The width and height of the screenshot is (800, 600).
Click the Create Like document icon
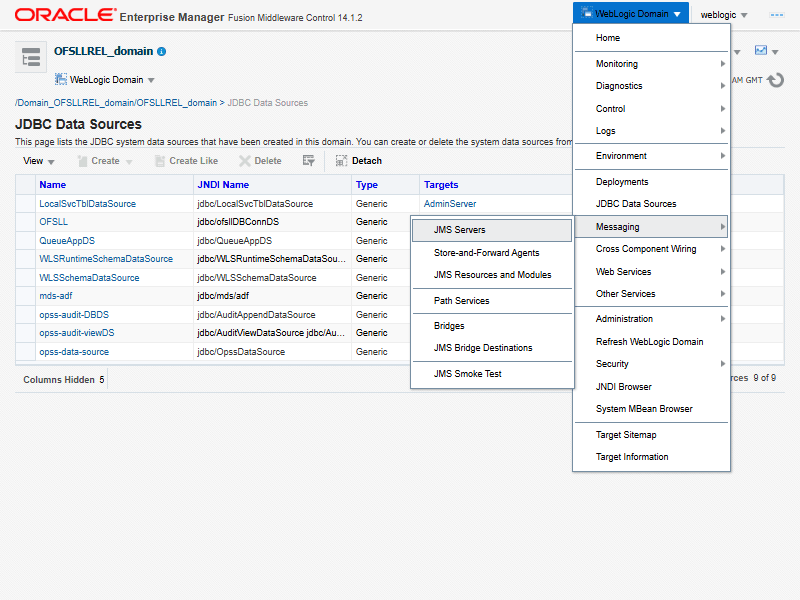pyautogui.click(x=160, y=161)
